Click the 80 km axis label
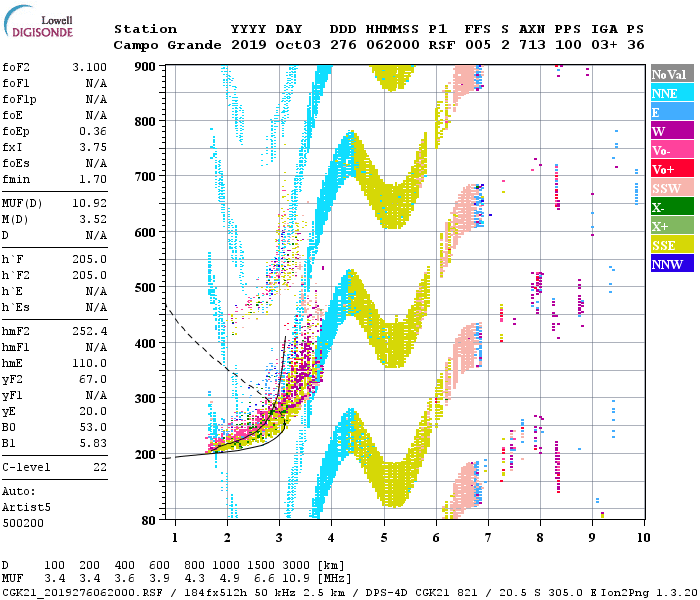This screenshot has width=700, height=600. tap(148, 521)
